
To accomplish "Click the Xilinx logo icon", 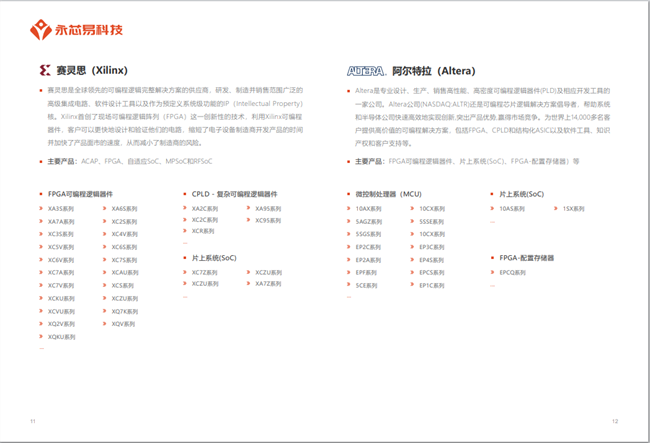I will [45, 71].
